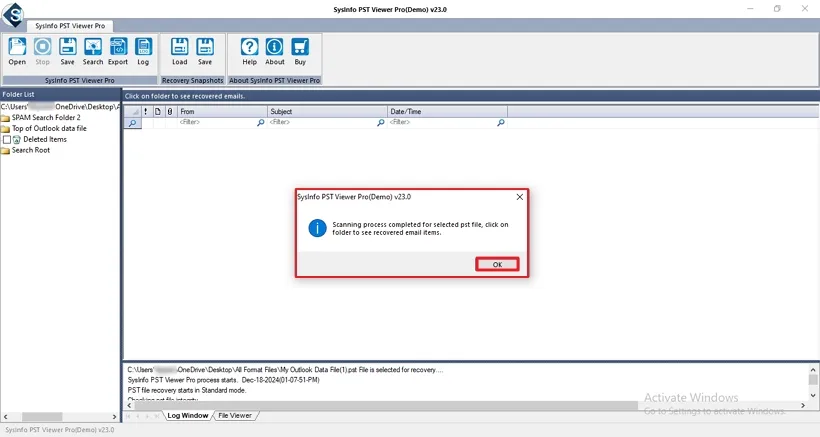Select SPAM Search Folder 2

point(46,118)
